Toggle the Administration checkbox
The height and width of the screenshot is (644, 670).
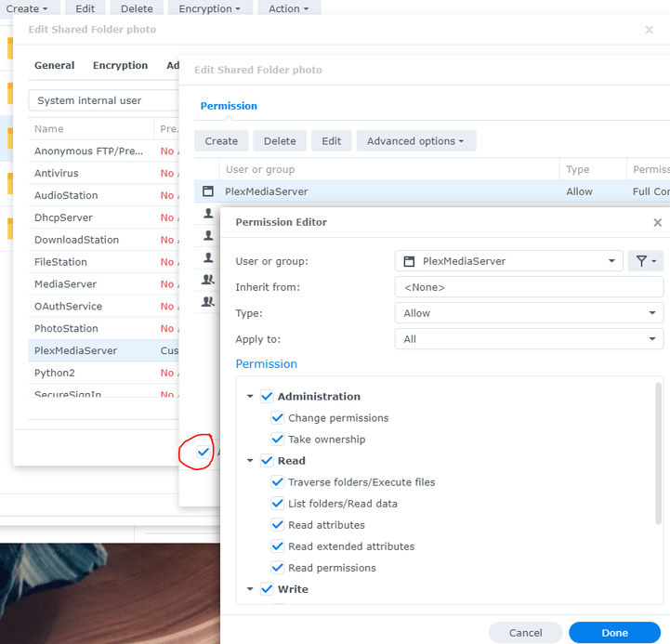tap(267, 396)
